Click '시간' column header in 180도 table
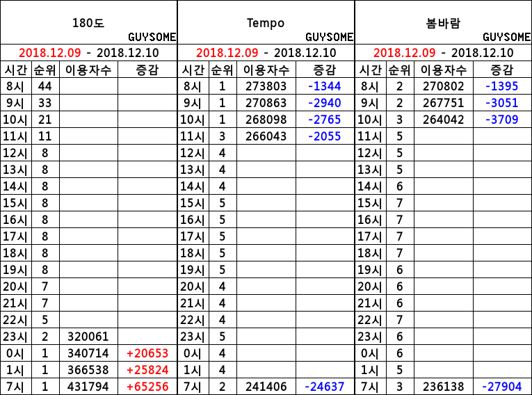The image size is (532, 395). point(15,70)
